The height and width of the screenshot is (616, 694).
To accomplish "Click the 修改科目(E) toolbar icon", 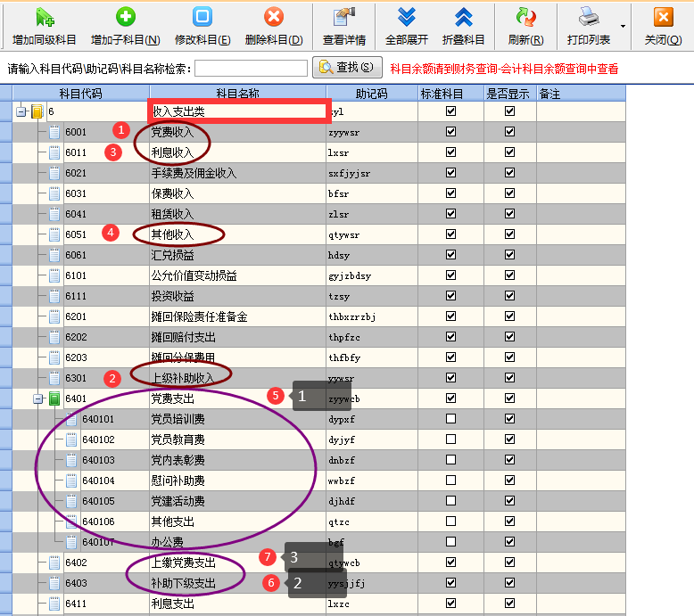I will point(202,17).
